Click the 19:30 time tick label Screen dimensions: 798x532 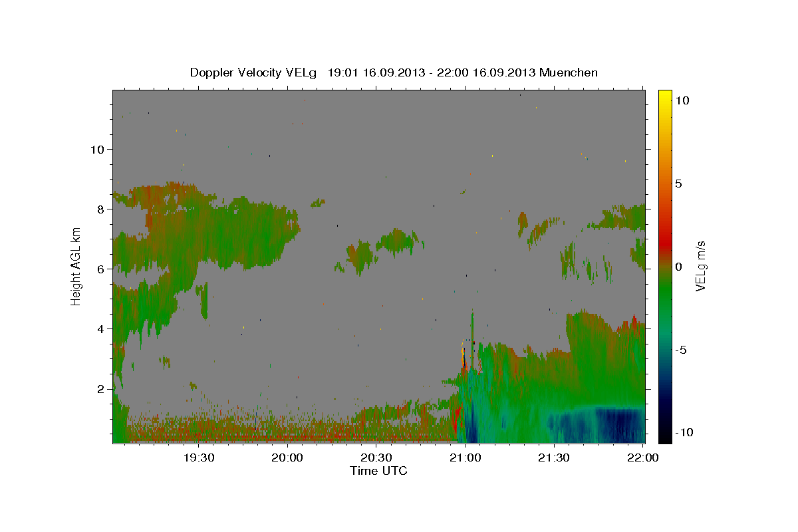(199, 458)
